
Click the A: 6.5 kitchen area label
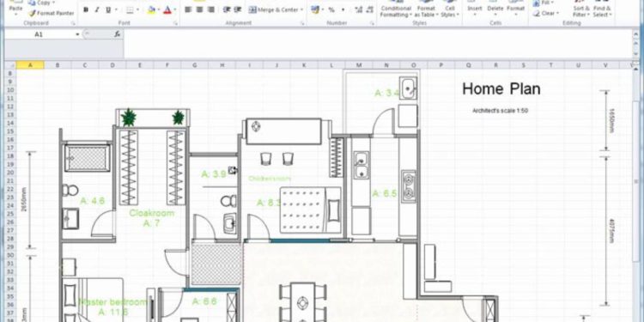pos(385,193)
